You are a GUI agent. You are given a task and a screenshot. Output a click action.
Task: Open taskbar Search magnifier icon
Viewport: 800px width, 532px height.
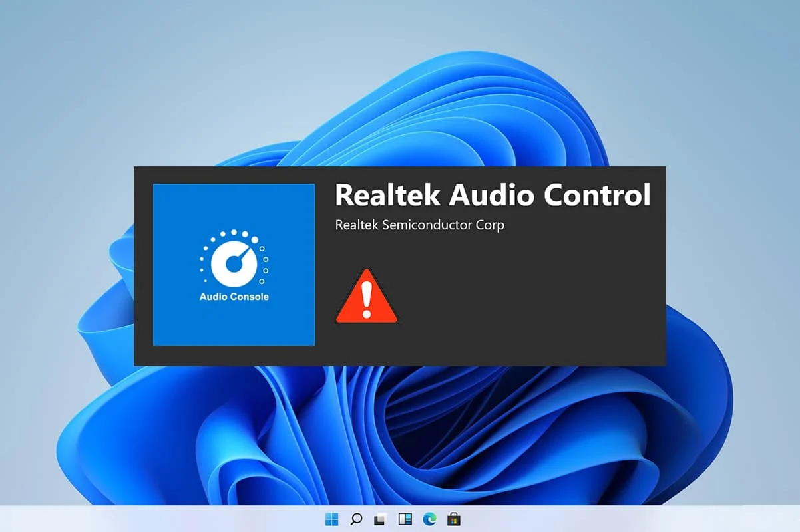tap(356, 519)
